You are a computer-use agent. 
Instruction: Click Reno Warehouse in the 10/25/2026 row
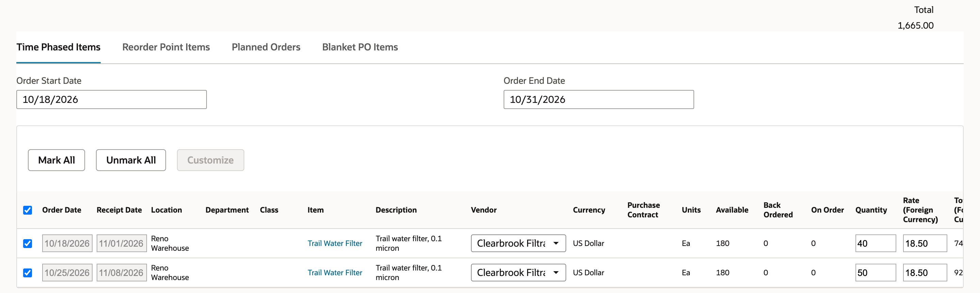click(170, 273)
